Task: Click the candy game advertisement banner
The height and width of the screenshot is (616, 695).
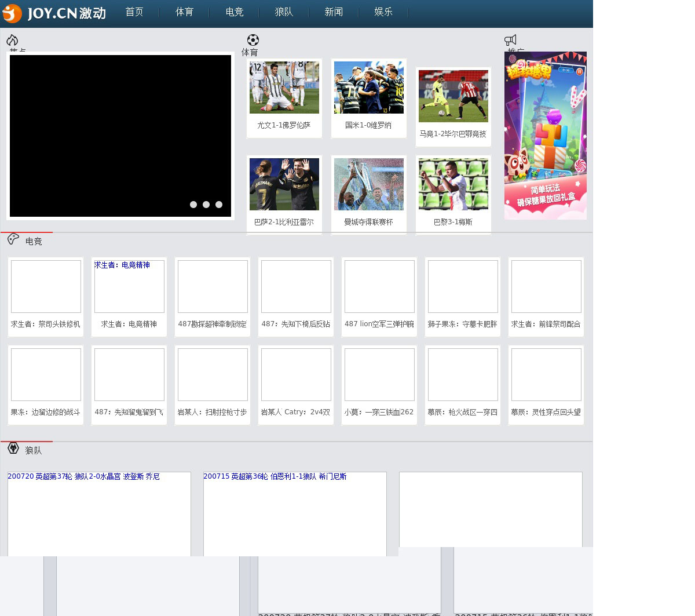Action: (545, 136)
